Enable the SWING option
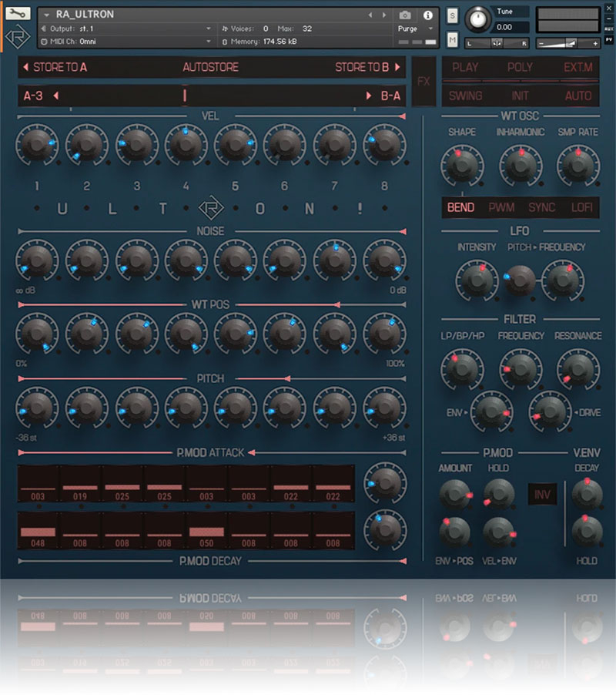Screen dimensions: 616x695 [x=465, y=96]
